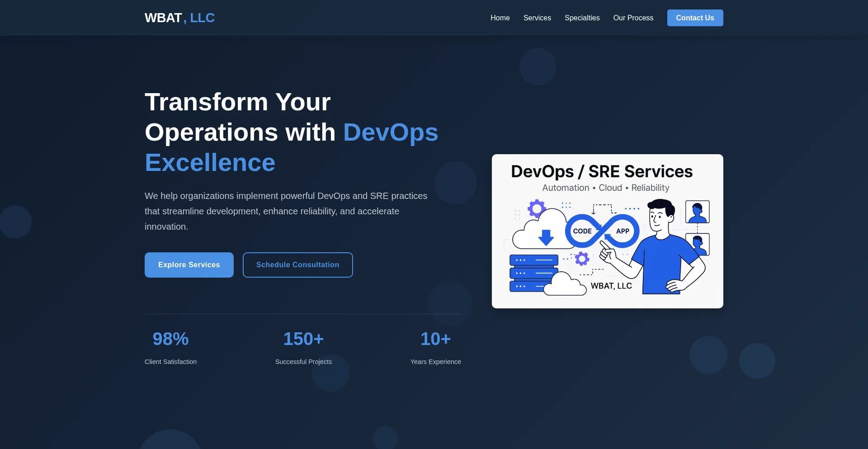
Task: Click the paragraph starting 'We help organizations'
Action: 286,211
